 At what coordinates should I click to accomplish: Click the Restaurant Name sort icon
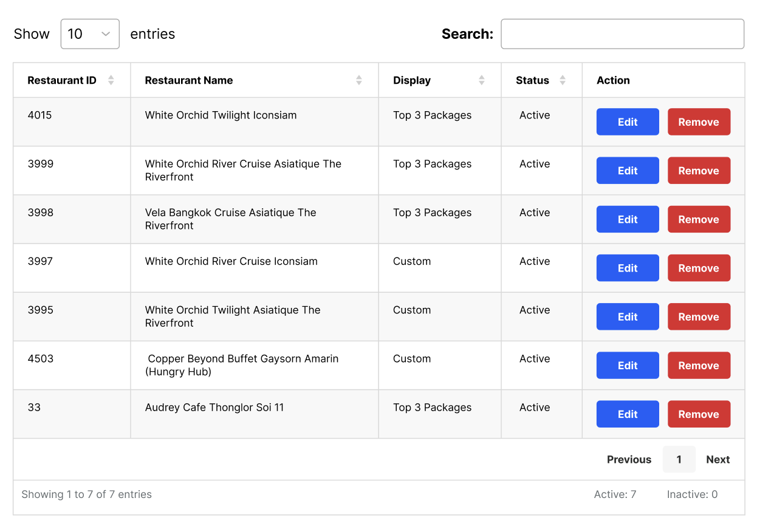[x=359, y=80]
